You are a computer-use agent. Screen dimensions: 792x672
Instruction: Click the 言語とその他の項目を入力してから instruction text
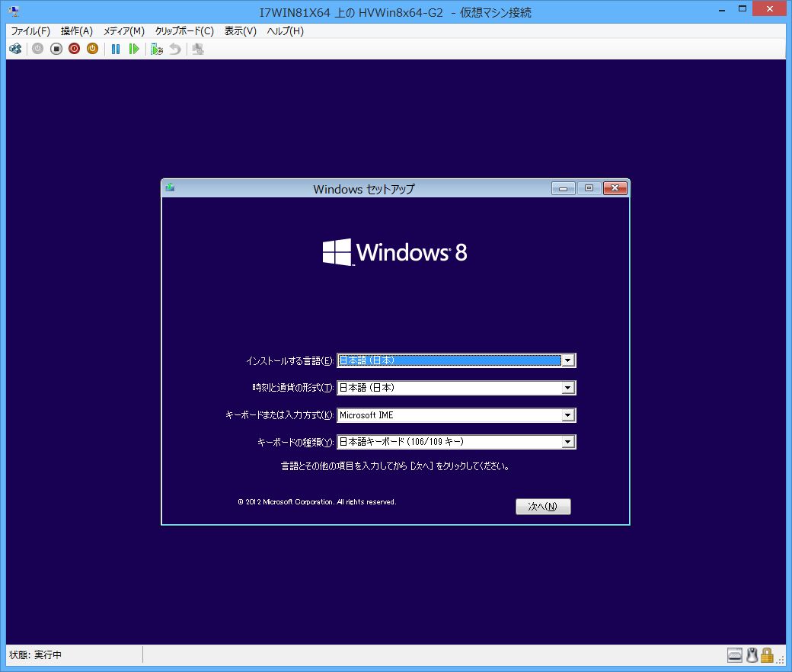[x=395, y=466]
